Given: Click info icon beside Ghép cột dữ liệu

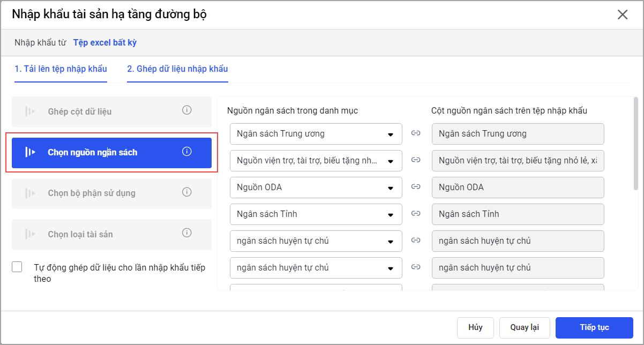Looking at the screenshot, I should (186, 110).
